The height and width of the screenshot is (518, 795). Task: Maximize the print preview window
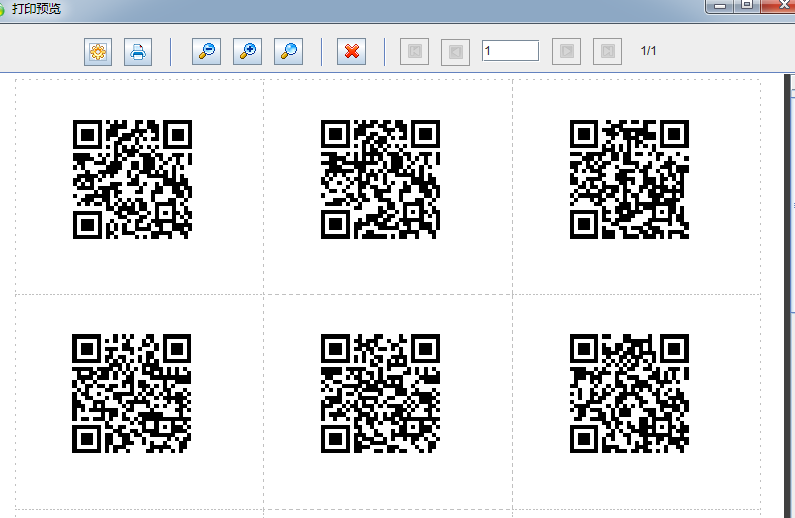(747, 5)
